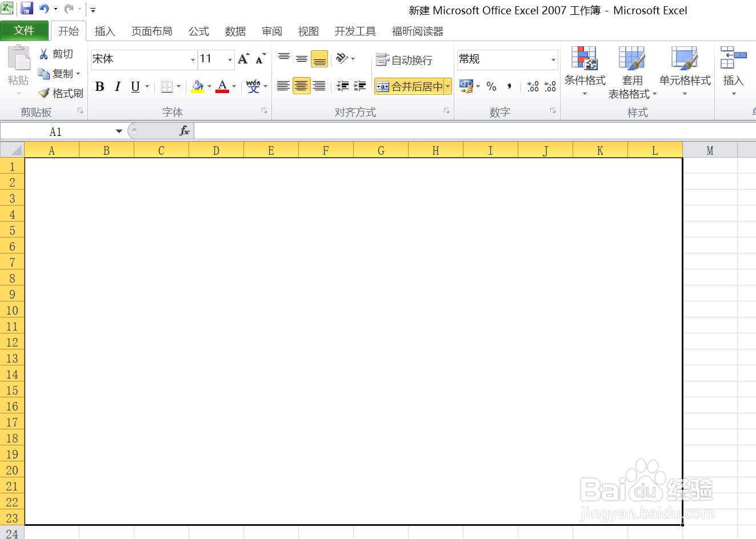Switch to the 数据 tab
The width and height of the screenshot is (756, 539).
pos(235,31)
